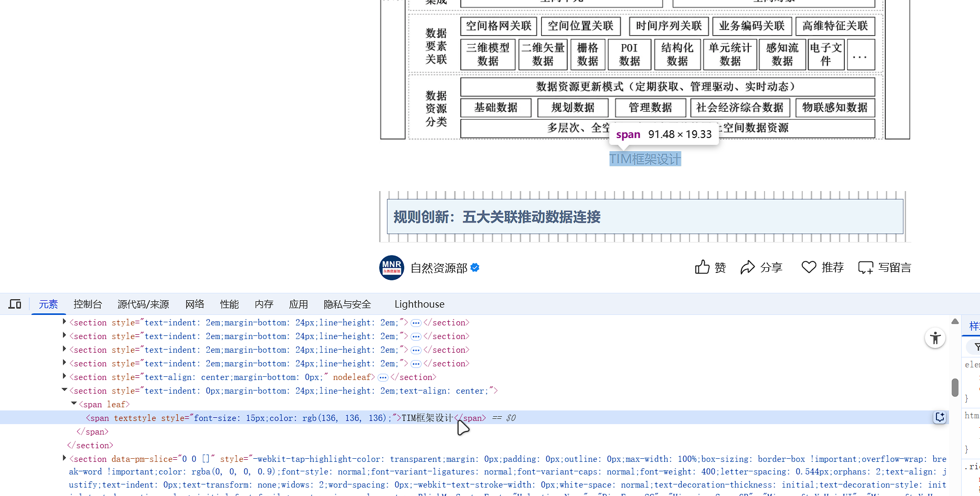Click the 分享 share arrow button

pos(761,268)
